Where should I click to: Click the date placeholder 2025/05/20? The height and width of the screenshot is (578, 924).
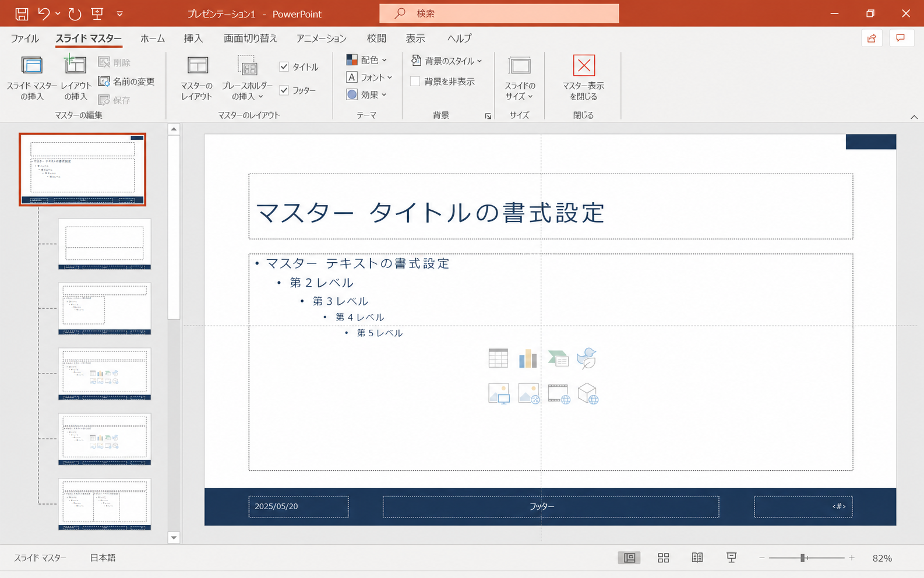[x=298, y=506]
